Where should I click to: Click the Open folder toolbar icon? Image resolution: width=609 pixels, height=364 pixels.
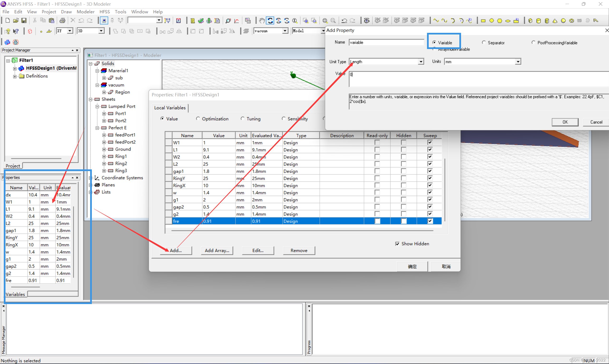16,21
